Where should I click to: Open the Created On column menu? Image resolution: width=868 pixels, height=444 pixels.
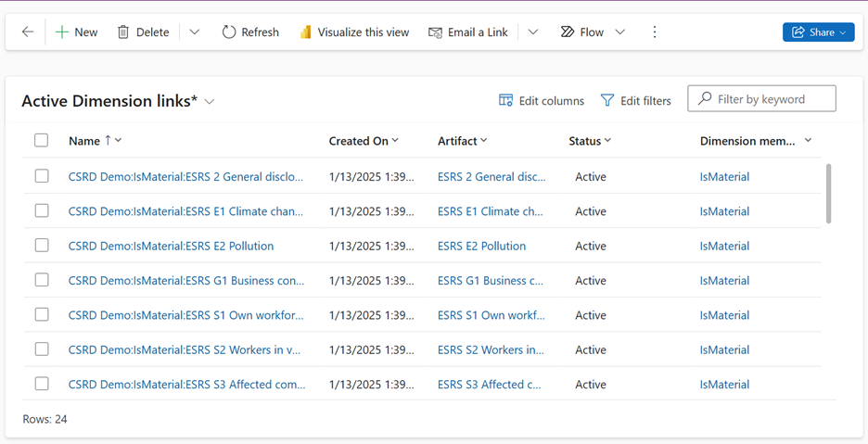click(x=395, y=141)
